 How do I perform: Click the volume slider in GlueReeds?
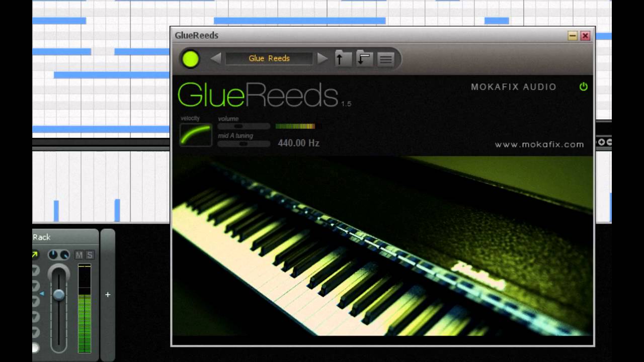click(x=244, y=126)
